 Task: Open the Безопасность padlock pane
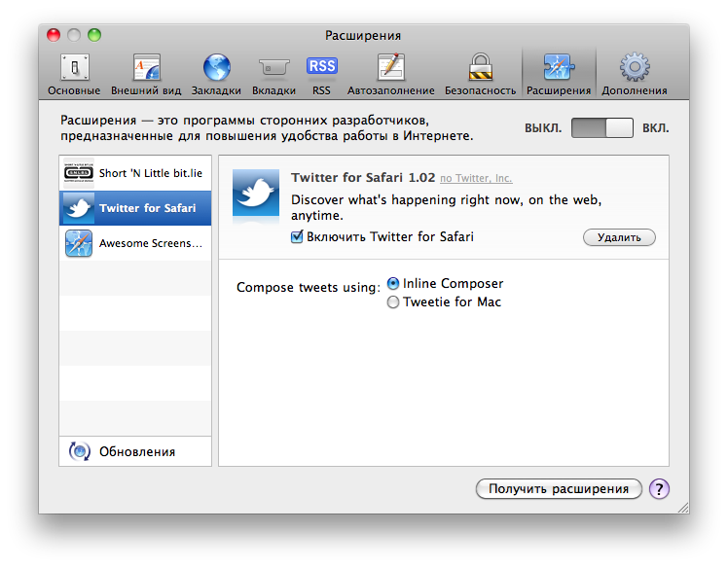480,74
